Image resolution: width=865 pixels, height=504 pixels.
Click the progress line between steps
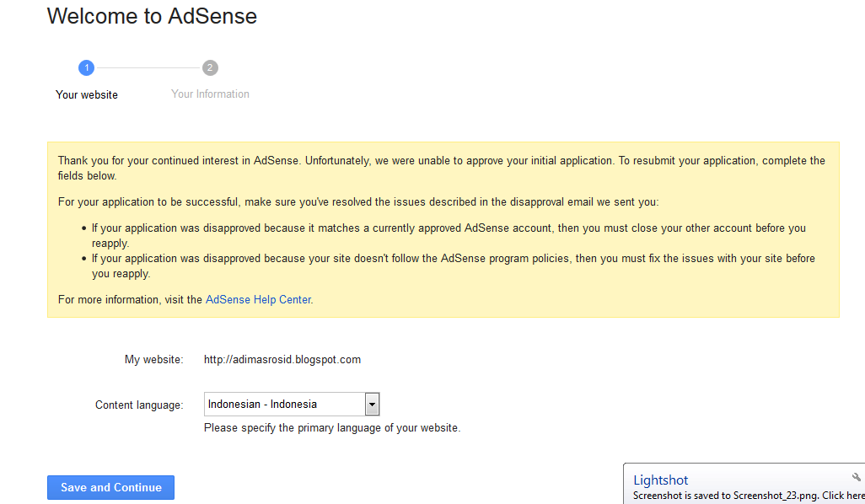click(x=148, y=67)
